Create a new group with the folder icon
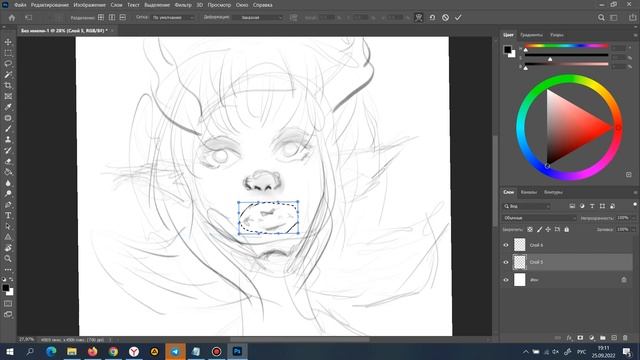 [x=603, y=338]
